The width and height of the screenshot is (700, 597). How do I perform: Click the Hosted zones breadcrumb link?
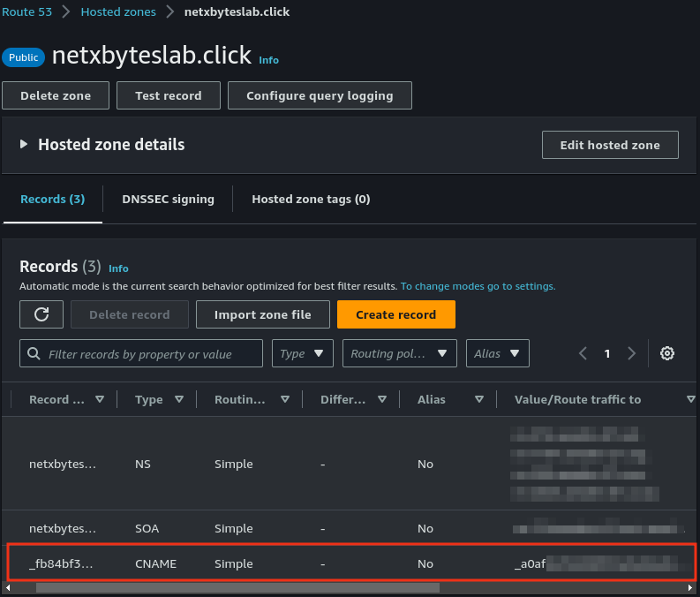tap(117, 11)
